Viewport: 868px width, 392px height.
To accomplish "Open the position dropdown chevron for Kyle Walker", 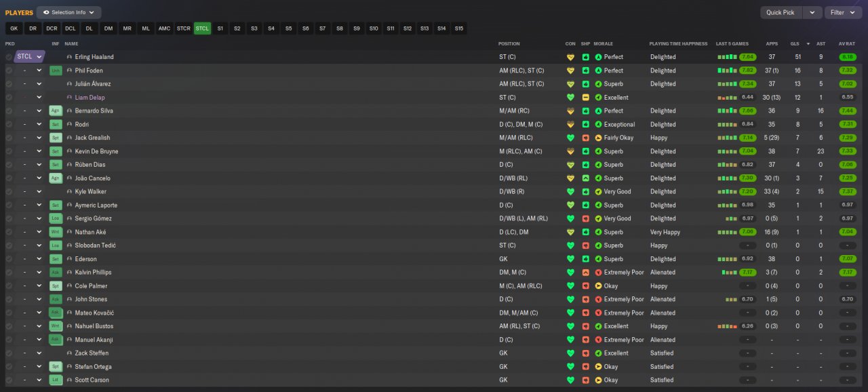I will [39, 192].
